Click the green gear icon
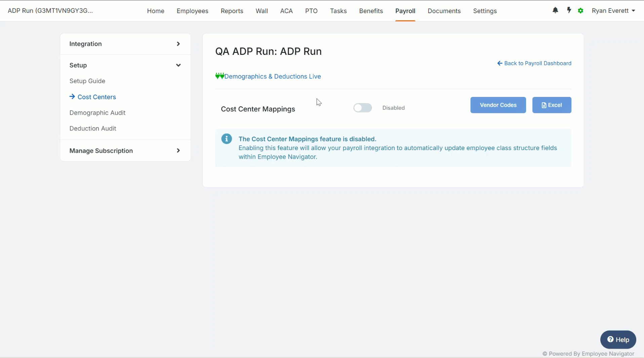 click(580, 11)
